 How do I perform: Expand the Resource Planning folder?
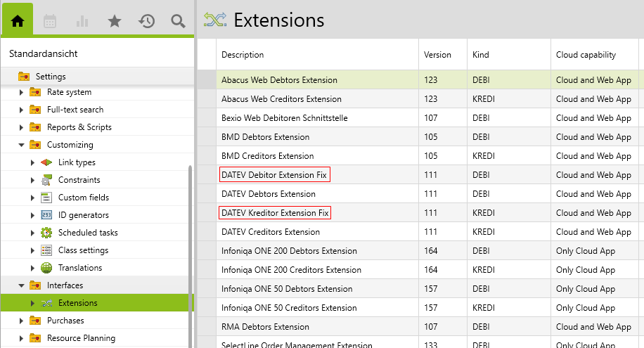(x=21, y=338)
